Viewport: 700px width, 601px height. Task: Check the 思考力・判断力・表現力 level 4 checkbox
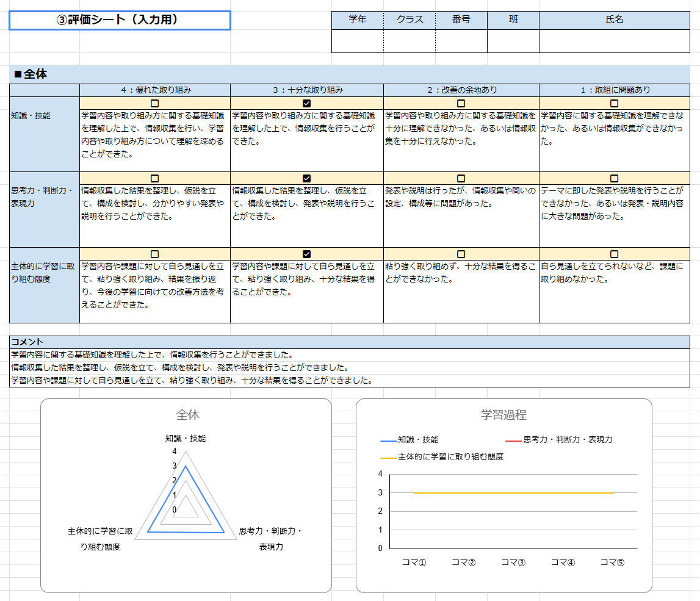[155, 179]
